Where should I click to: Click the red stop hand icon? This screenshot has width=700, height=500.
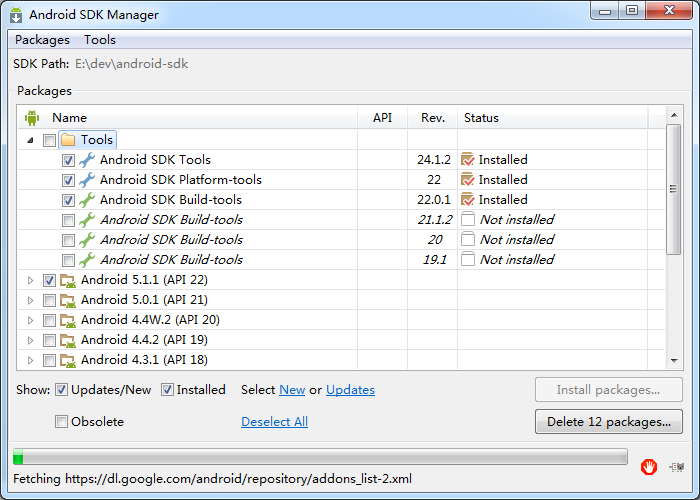pyautogui.click(x=649, y=467)
